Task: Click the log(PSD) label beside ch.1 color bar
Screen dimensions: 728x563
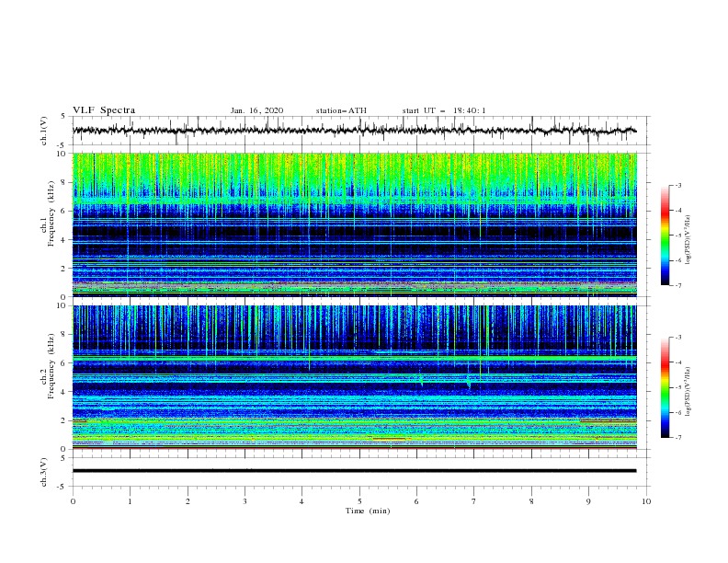Action: [689, 240]
